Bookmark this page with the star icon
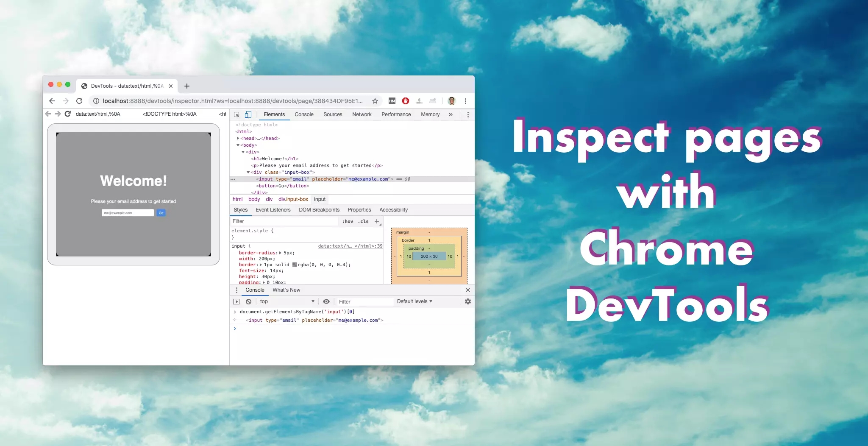 click(375, 101)
